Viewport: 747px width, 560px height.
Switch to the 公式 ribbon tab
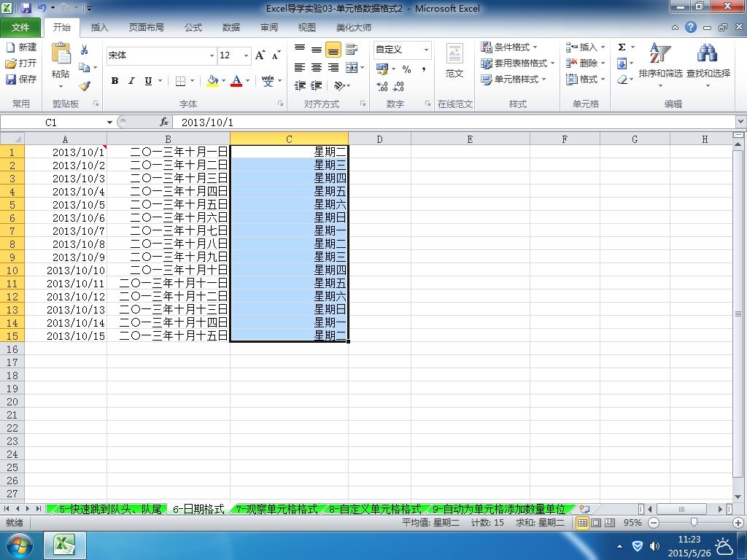coord(193,28)
